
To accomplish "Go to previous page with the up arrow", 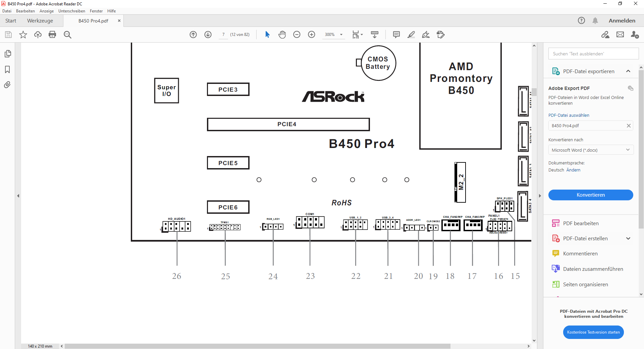I will (x=193, y=35).
